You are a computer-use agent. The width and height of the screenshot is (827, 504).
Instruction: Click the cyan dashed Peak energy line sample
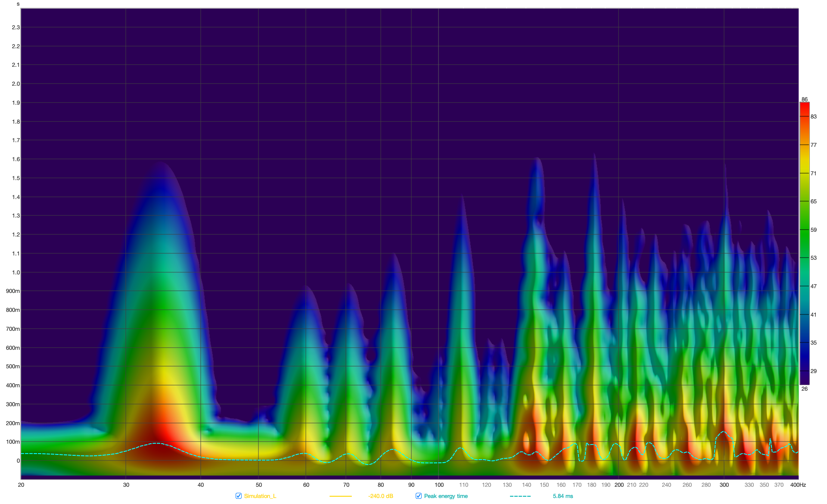point(520,496)
